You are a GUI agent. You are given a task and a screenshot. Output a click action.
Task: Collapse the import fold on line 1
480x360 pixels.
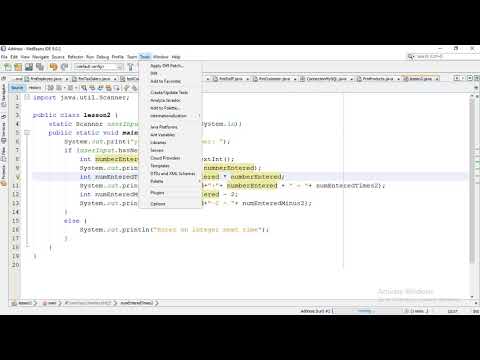pyautogui.click(x=27, y=97)
